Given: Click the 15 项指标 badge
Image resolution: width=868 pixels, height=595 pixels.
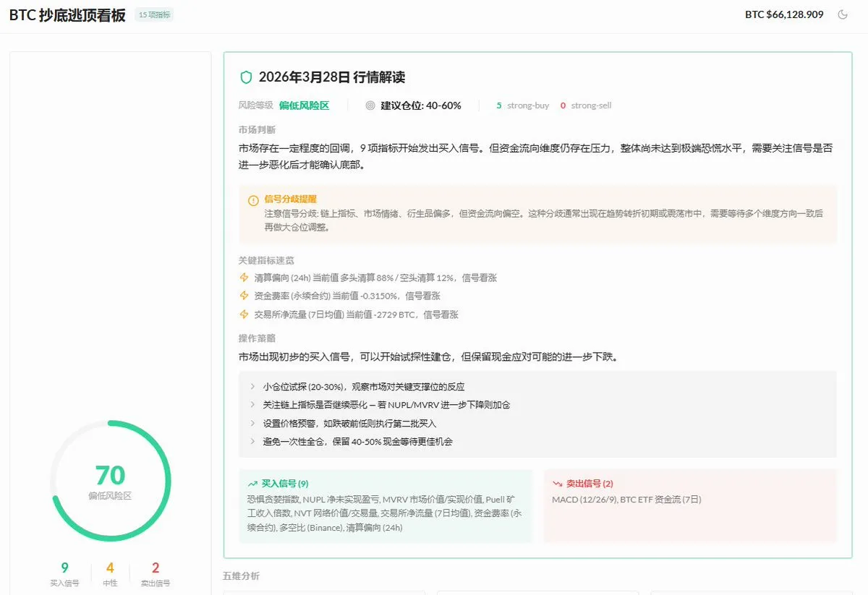Looking at the screenshot, I should tap(154, 14).
